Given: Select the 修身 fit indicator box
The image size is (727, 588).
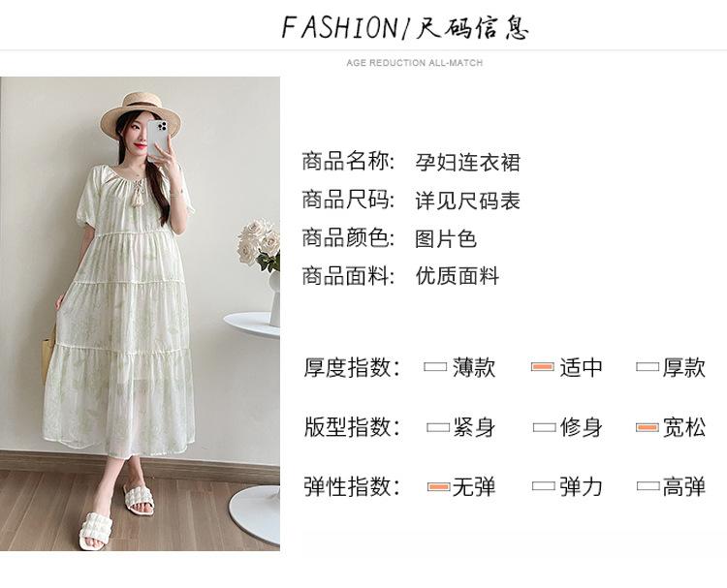Looking at the screenshot, I should (545, 427).
